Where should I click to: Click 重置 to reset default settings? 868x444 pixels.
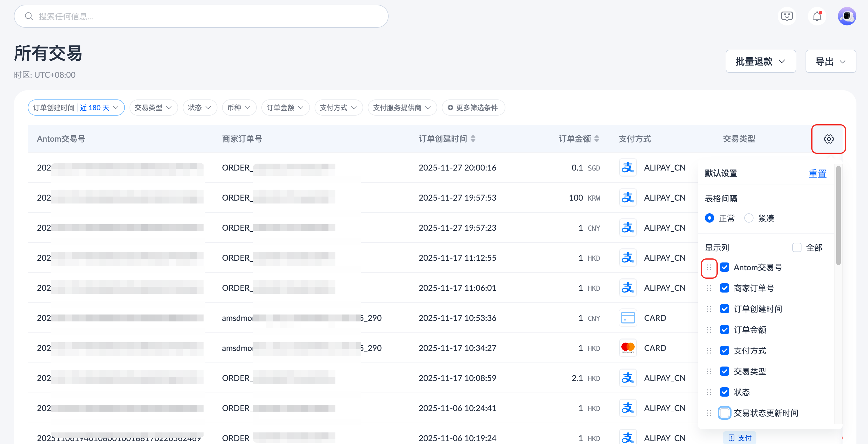pyautogui.click(x=817, y=173)
